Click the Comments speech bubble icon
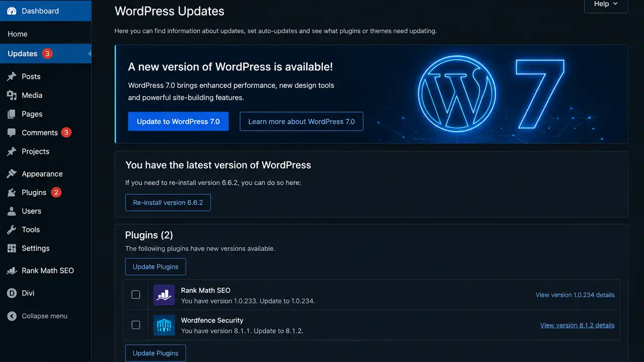The image size is (644, 362). [12, 133]
